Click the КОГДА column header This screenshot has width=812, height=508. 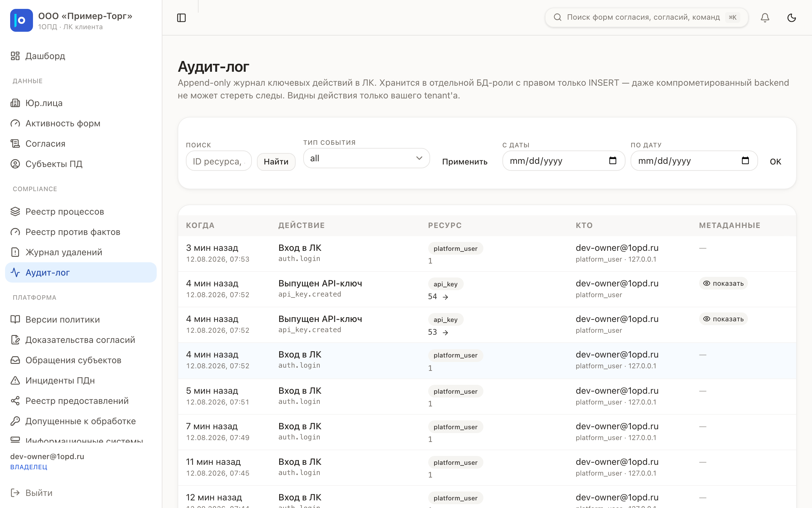[x=200, y=225]
